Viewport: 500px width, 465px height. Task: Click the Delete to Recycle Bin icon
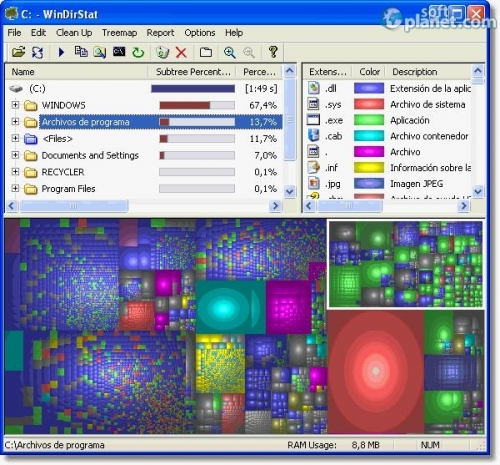coord(163,52)
